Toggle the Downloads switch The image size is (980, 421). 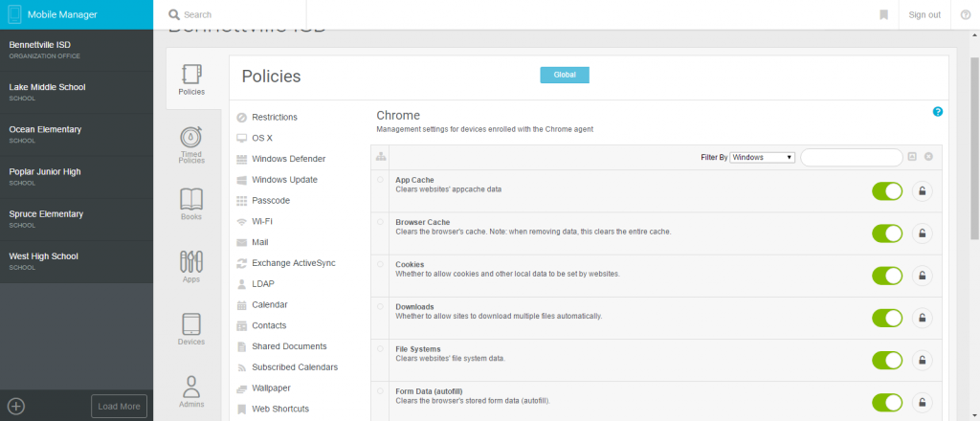coord(887,318)
